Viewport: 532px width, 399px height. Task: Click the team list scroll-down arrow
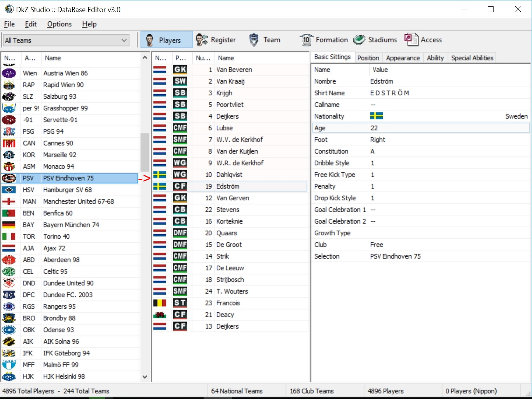pos(145,376)
